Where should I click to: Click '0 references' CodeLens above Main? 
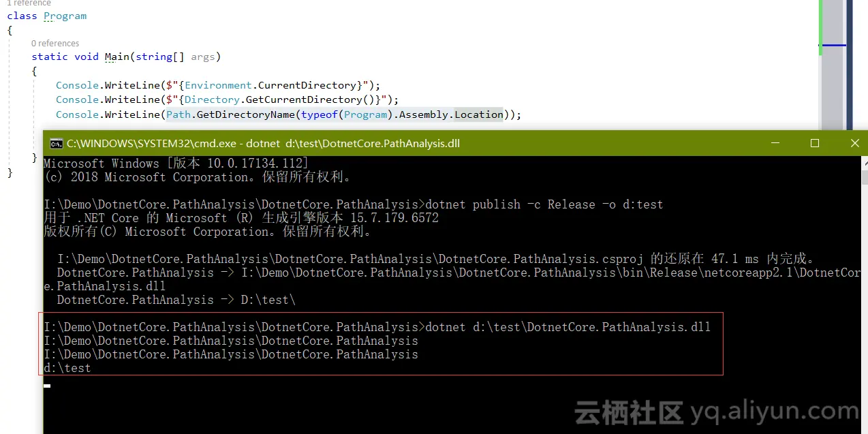(x=55, y=43)
